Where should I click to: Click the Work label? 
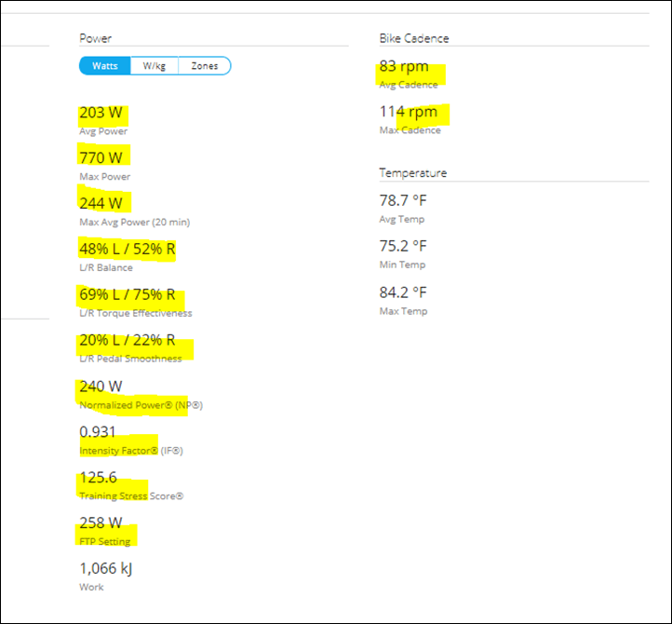pos(91,587)
